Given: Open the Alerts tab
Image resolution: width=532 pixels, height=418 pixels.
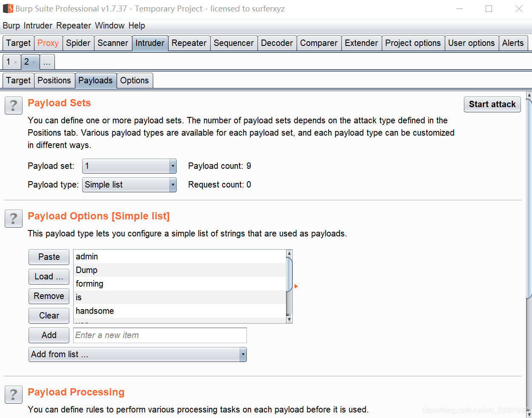Looking at the screenshot, I should pos(513,43).
